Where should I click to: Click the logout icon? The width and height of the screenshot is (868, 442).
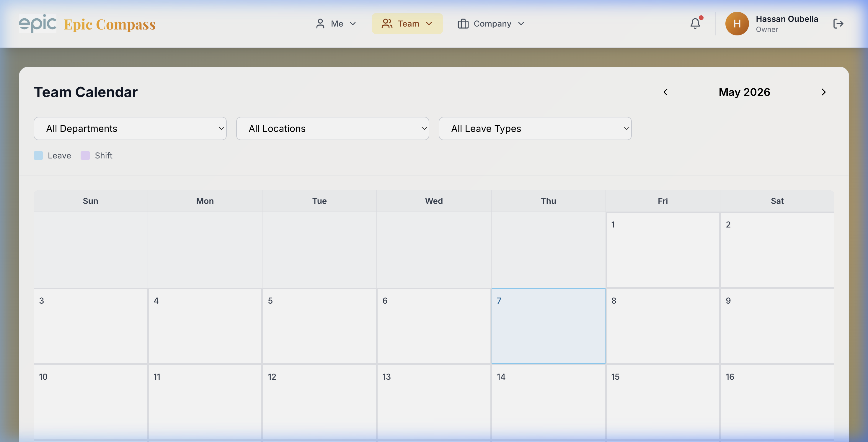pyautogui.click(x=838, y=24)
